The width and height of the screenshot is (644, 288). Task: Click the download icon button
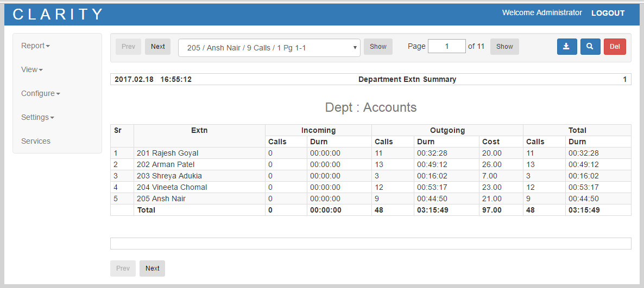pos(567,46)
